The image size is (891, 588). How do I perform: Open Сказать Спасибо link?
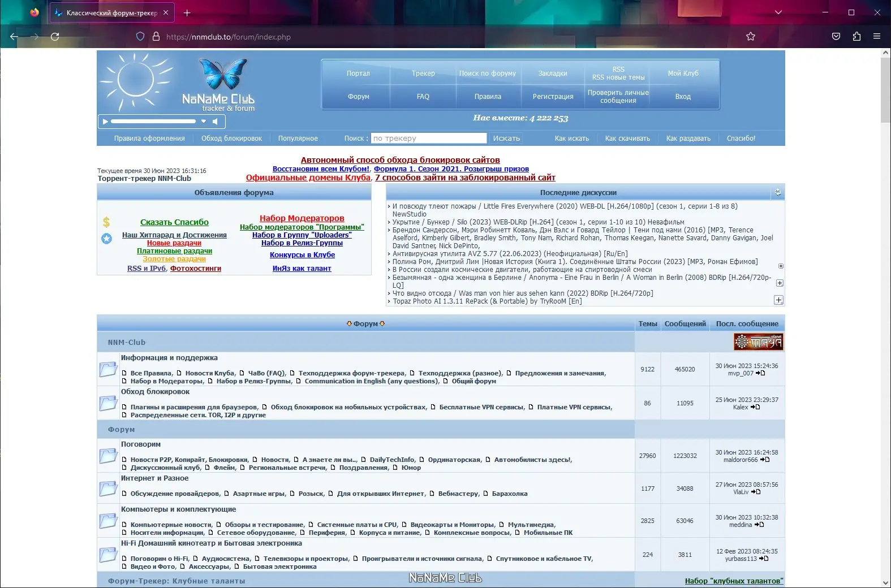174,222
